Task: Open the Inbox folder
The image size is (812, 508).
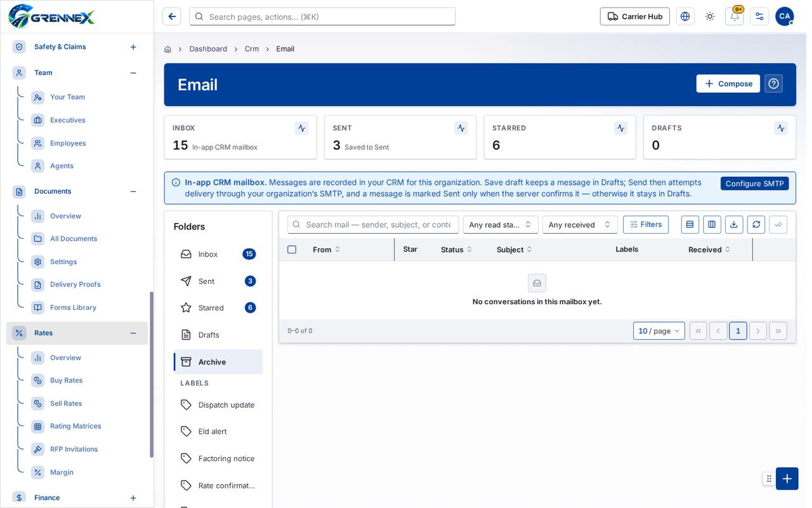Action: point(218,254)
